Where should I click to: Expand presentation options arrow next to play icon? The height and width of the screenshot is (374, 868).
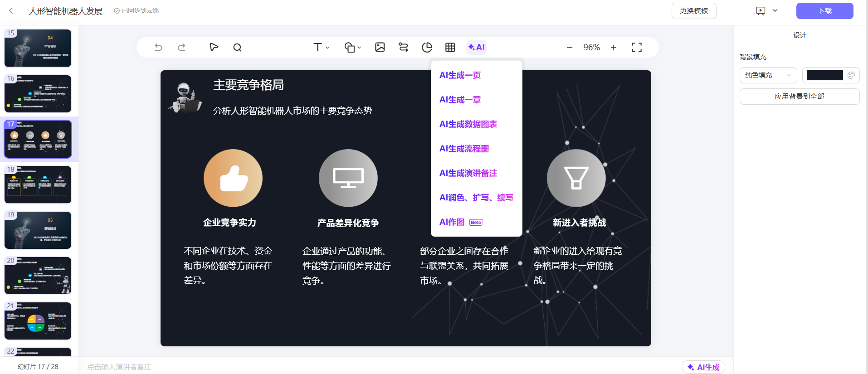click(x=775, y=10)
